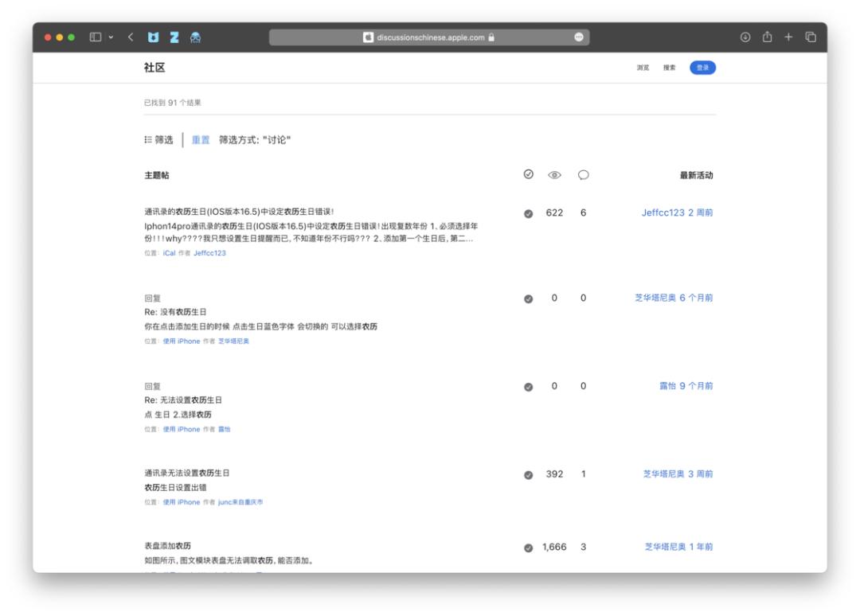Click the solved checkmark column header icon

coord(528,175)
